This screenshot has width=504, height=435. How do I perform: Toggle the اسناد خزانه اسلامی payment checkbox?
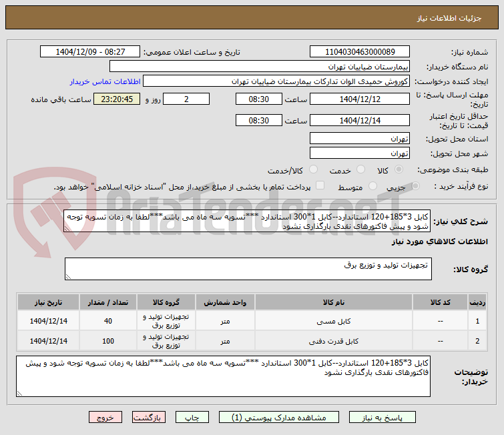click(320, 185)
